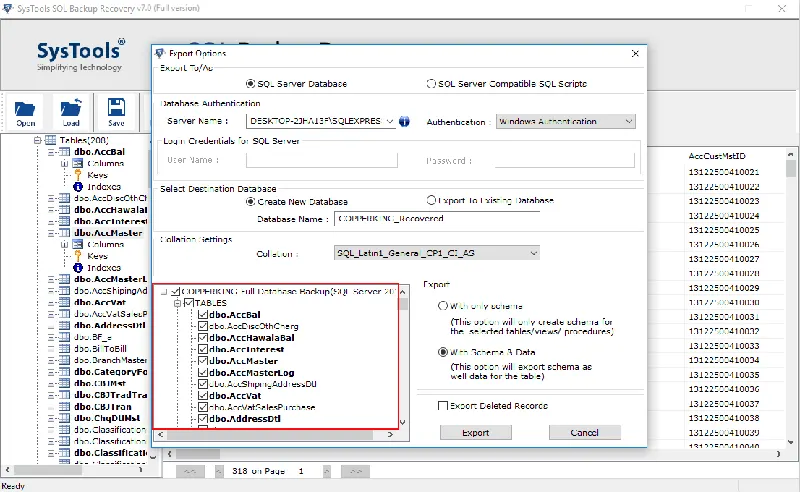The width and height of the screenshot is (800, 492).
Task: Click the dbo.BillToBill table icon in left tree
Action: (64, 349)
